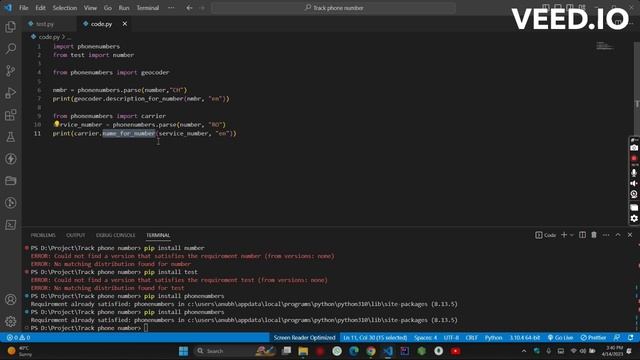This screenshot has width=640, height=360.
Task: Click the feedback icon in status bar
Action: (x=617, y=338)
